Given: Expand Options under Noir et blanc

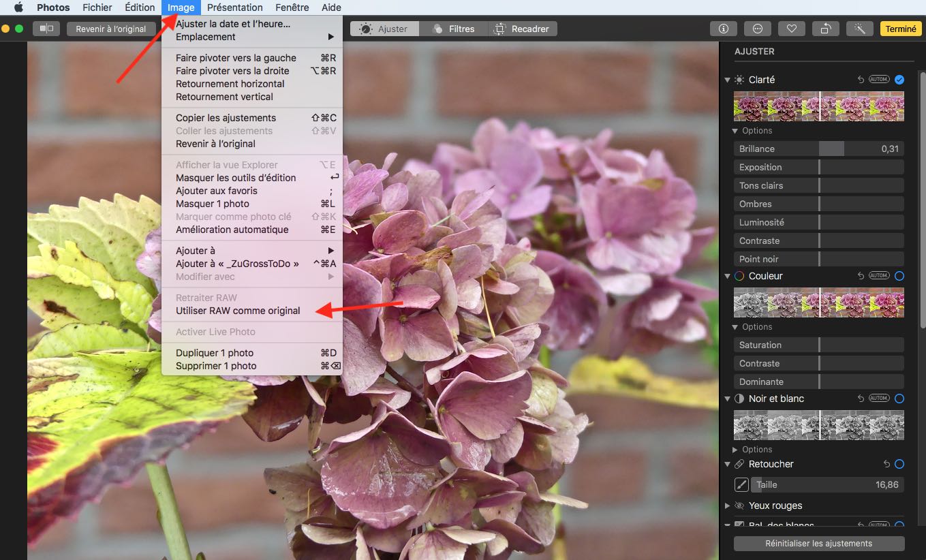Looking at the screenshot, I should pyautogui.click(x=735, y=450).
